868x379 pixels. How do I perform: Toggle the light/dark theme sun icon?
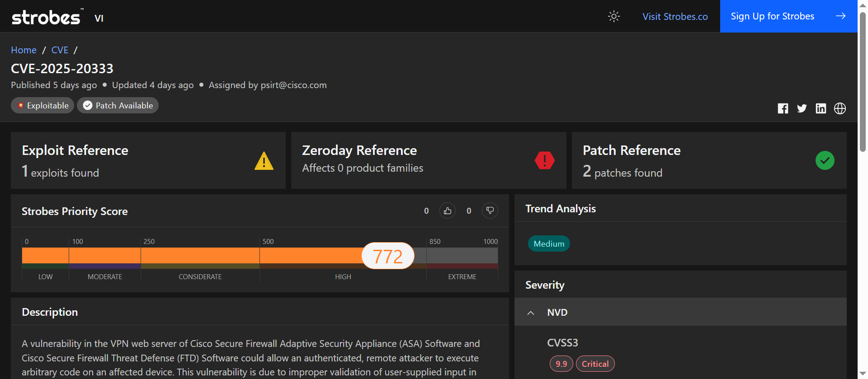pos(613,16)
